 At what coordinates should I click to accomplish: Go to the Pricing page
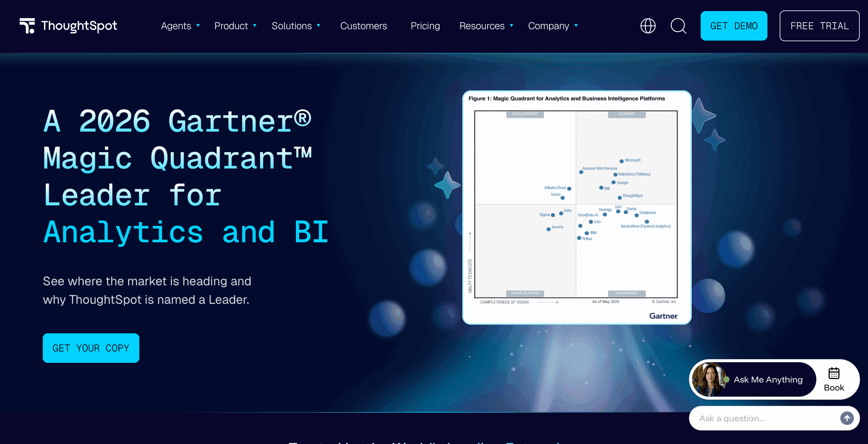coord(425,26)
